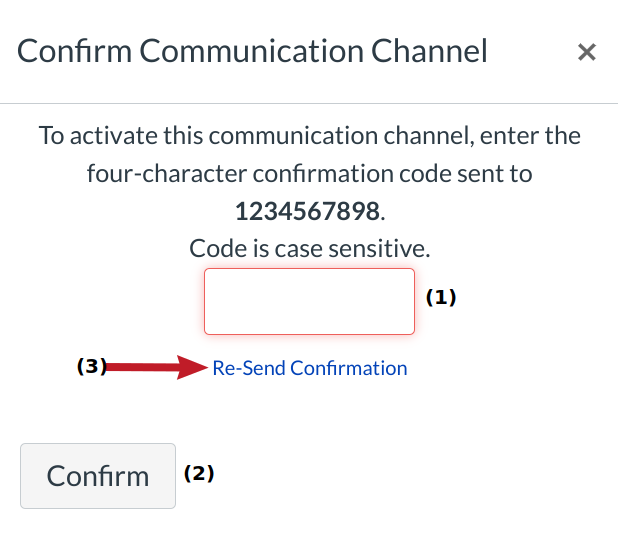Image resolution: width=618 pixels, height=558 pixels.
Task: Click the four-character confirmation code field
Action: pos(309,301)
